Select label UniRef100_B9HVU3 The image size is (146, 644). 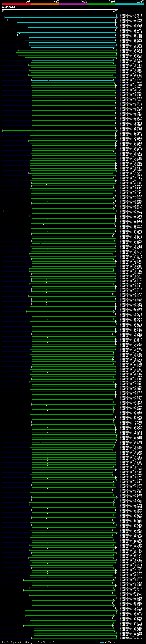131,40
